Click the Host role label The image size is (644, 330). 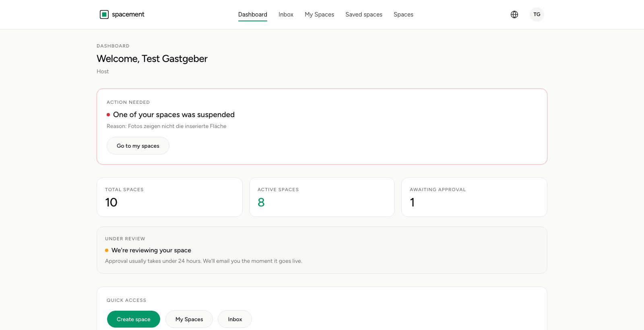[103, 71]
